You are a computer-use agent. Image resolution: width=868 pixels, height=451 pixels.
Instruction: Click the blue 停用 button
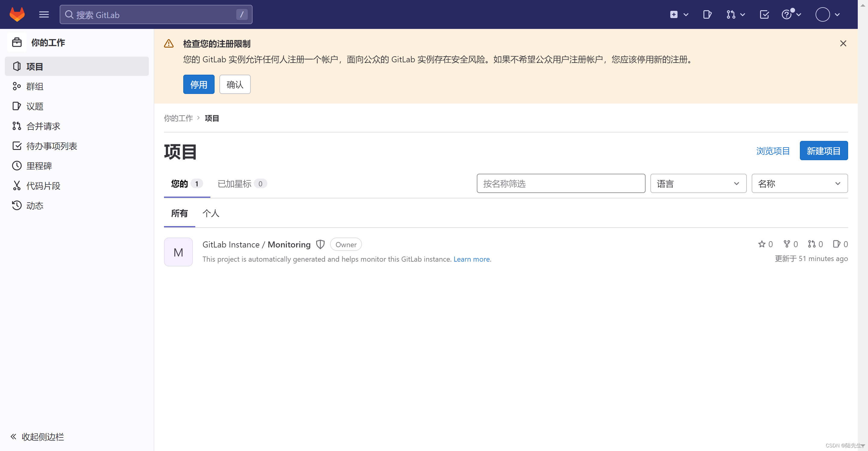(x=199, y=84)
